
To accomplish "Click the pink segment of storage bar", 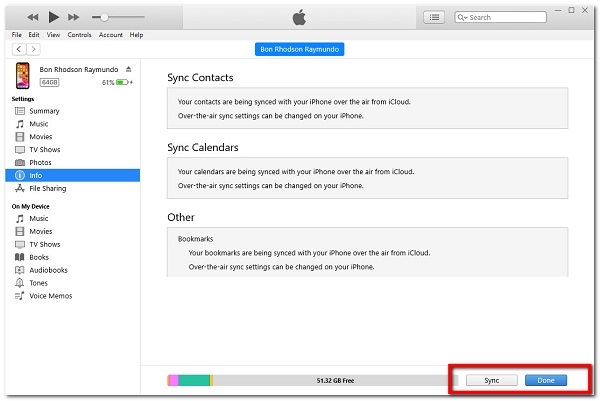I will [173, 380].
